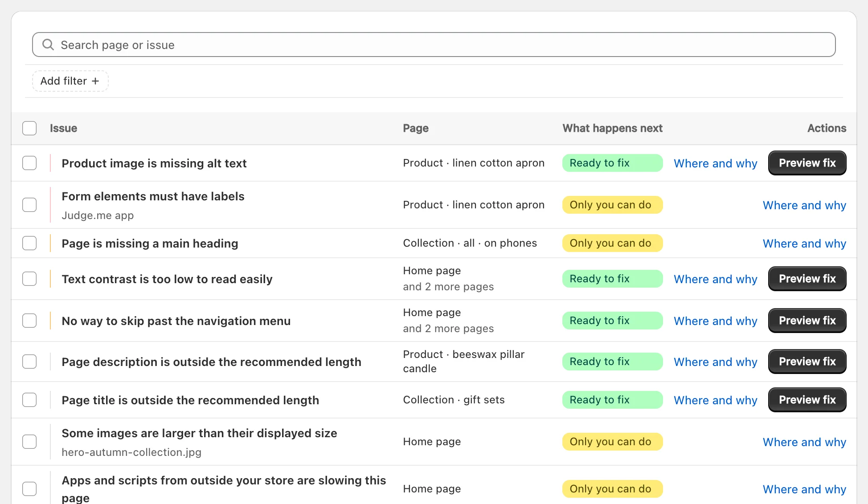Image resolution: width=868 pixels, height=504 pixels.
Task: Open Where and why for Apps and scripts
Action: pos(804,489)
